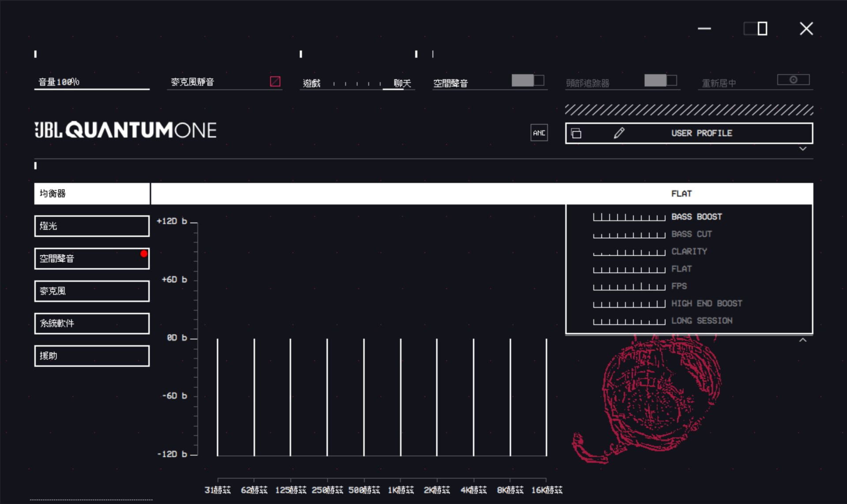Open the Lighting tab
The width and height of the screenshot is (847, 504).
[x=92, y=226]
